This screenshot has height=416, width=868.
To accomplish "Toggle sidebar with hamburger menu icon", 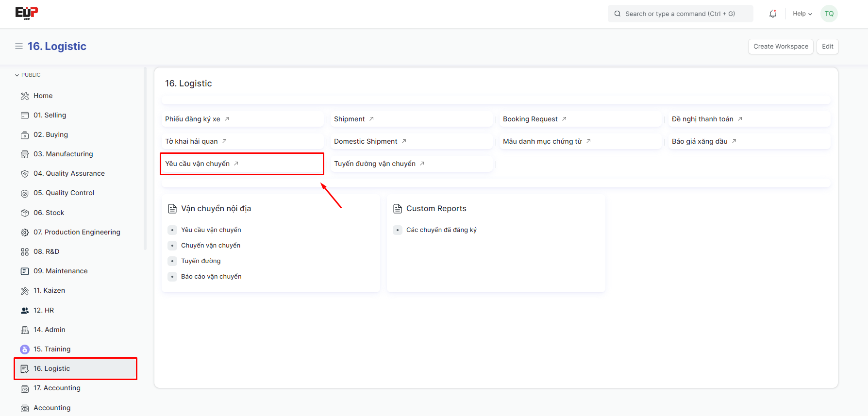I will coord(19,46).
